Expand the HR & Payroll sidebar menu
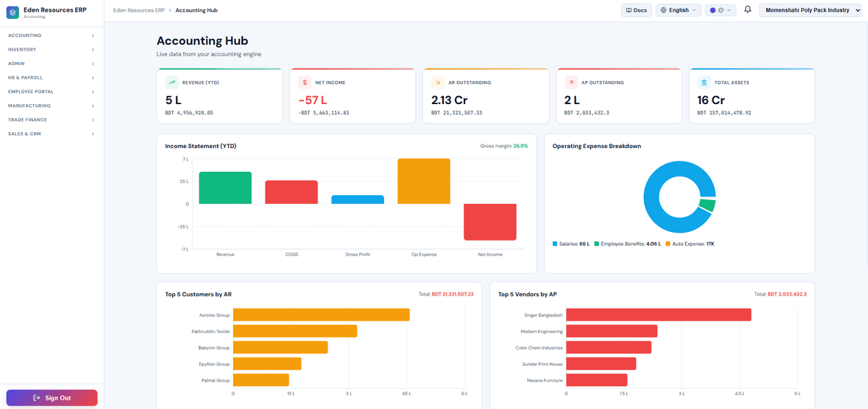The height and width of the screenshot is (409, 868). click(51, 77)
